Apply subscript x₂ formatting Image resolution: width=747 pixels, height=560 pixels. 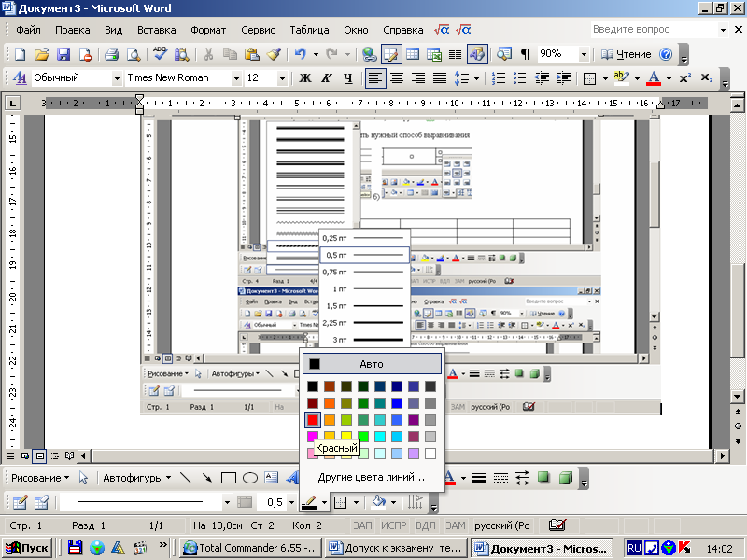707,78
